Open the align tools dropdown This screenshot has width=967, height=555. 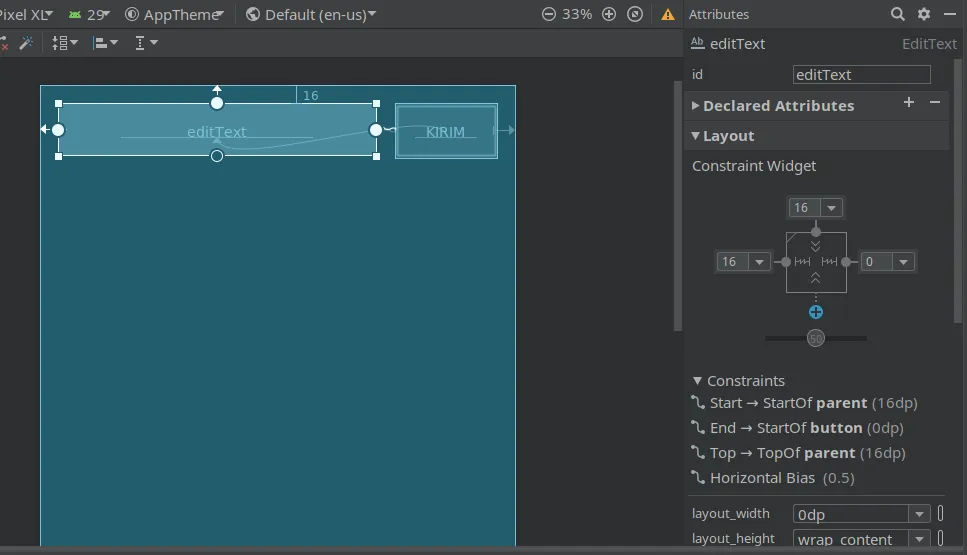coord(105,43)
